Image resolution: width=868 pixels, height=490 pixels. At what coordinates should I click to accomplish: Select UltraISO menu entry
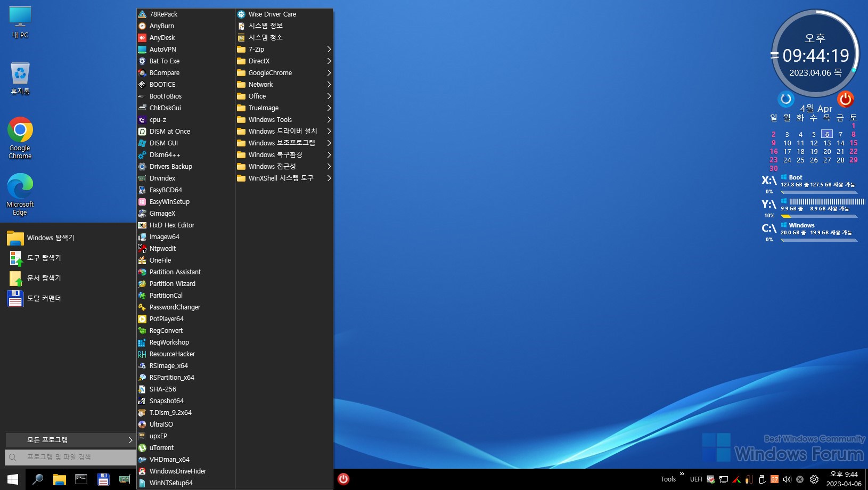coord(185,424)
